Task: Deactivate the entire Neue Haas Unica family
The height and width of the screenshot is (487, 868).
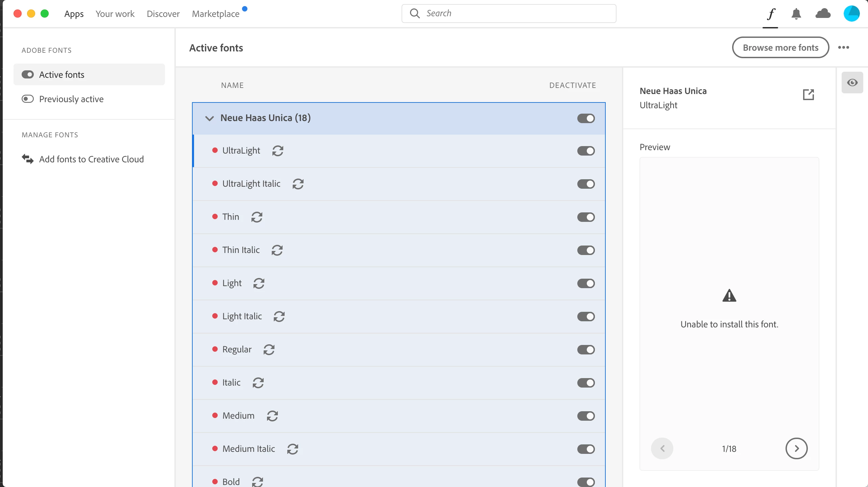Action: pos(586,118)
